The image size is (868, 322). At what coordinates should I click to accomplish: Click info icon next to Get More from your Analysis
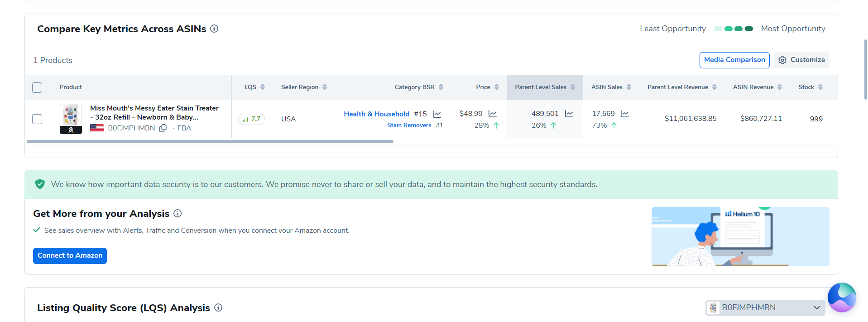(177, 213)
